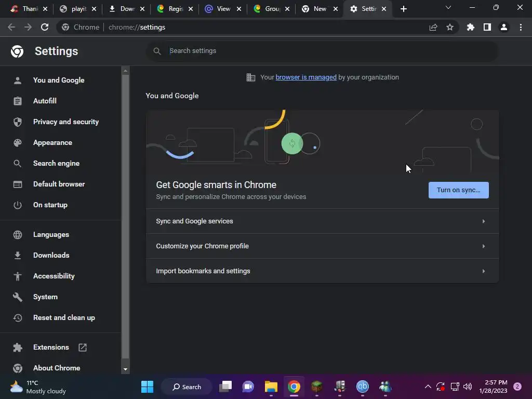Open clock showing 2:57 PM
The width and height of the screenshot is (532, 399).
493,387
